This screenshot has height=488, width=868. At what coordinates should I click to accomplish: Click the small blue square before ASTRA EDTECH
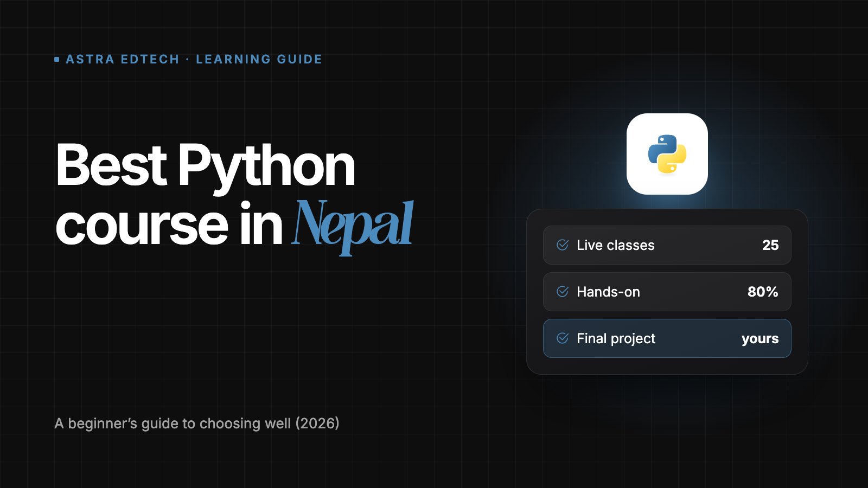[57, 60]
